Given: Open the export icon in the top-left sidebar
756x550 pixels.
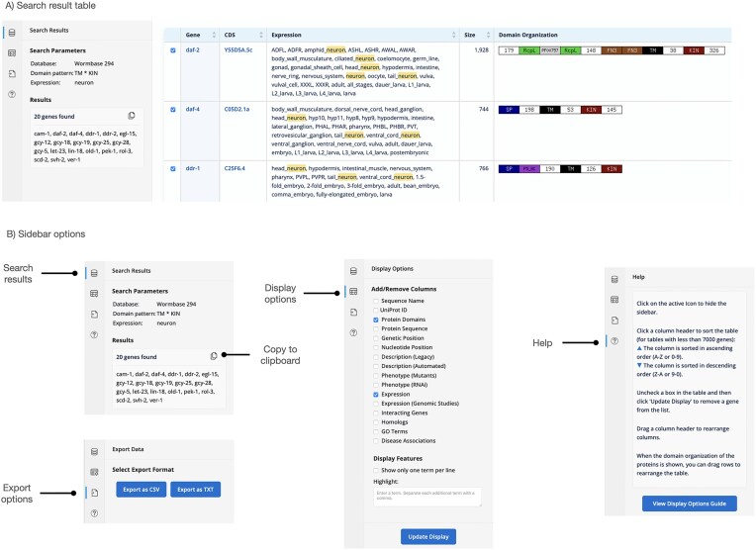Looking at the screenshot, I should [x=12, y=74].
